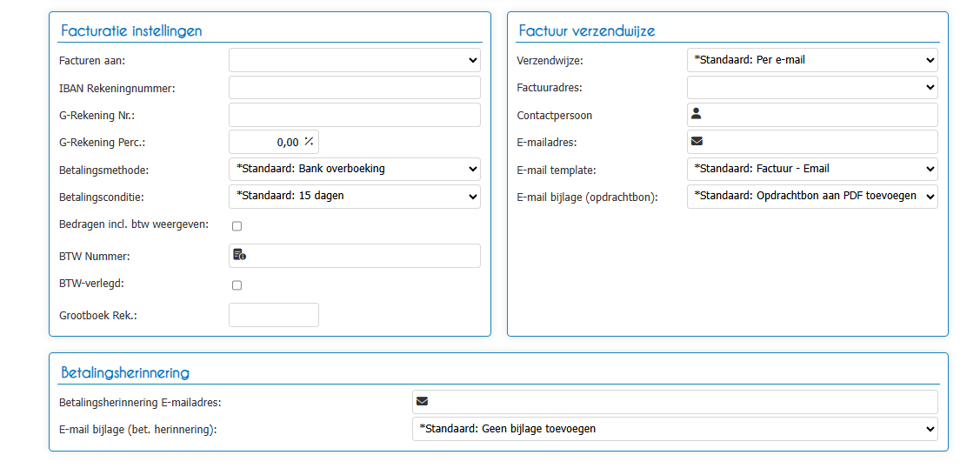980x475 pixels.
Task: Click the Betalingsherinnering E-mailadres text field
Action: [675, 402]
